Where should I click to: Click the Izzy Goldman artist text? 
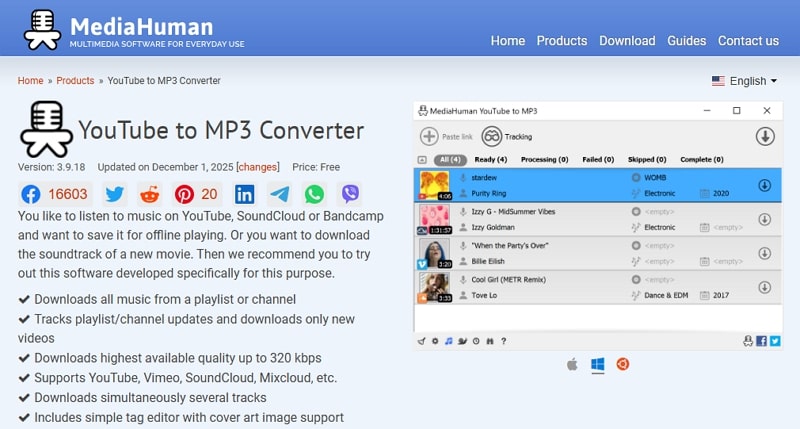pos(493,228)
